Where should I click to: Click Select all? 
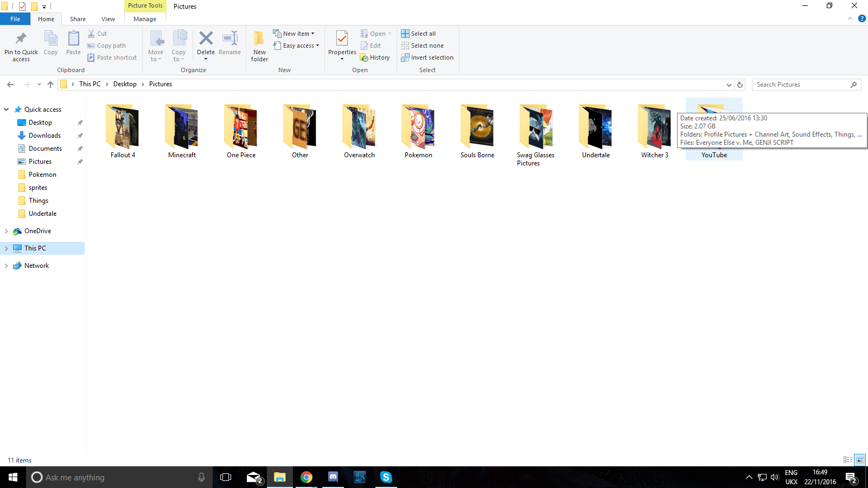[x=418, y=34]
